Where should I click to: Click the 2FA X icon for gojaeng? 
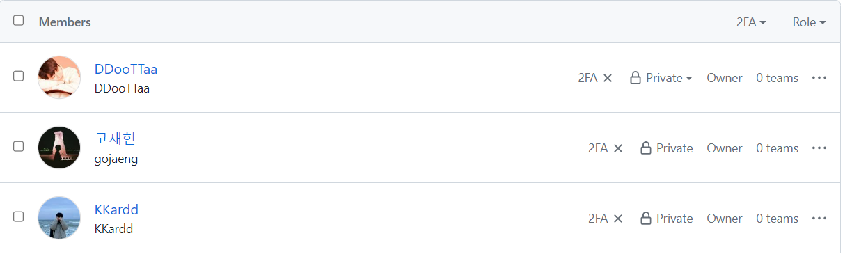click(x=618, y=148)
